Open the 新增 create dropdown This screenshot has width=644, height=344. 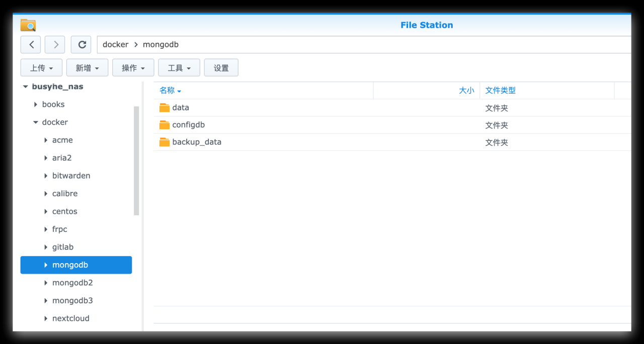pos(87,68)
